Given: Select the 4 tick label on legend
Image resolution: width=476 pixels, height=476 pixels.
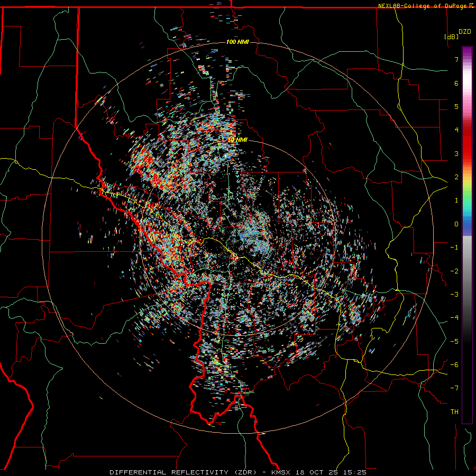Looking at the screenshot, I should click(456, 130).
